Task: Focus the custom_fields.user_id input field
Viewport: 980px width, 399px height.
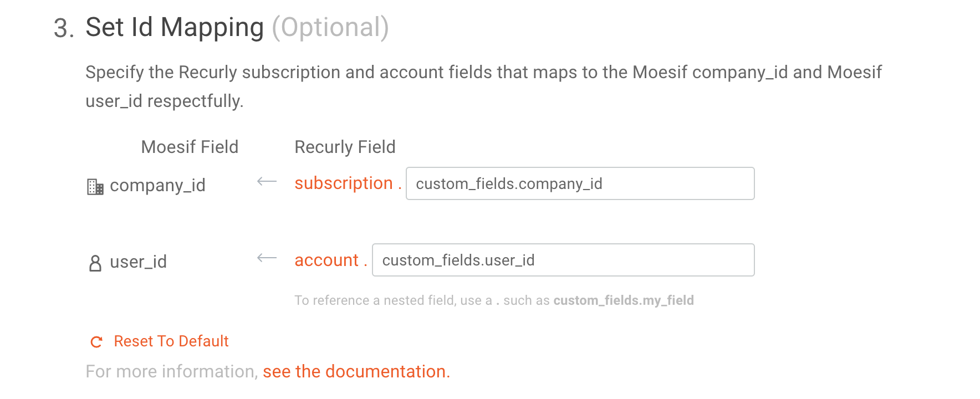Action: pyautogui.click(x=563, y=260)
